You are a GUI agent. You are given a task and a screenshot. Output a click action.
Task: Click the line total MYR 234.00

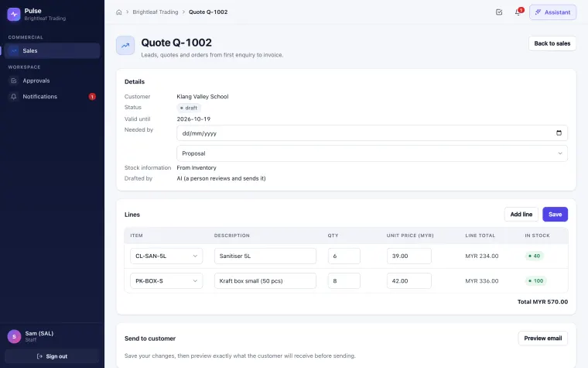pos(482,256)
